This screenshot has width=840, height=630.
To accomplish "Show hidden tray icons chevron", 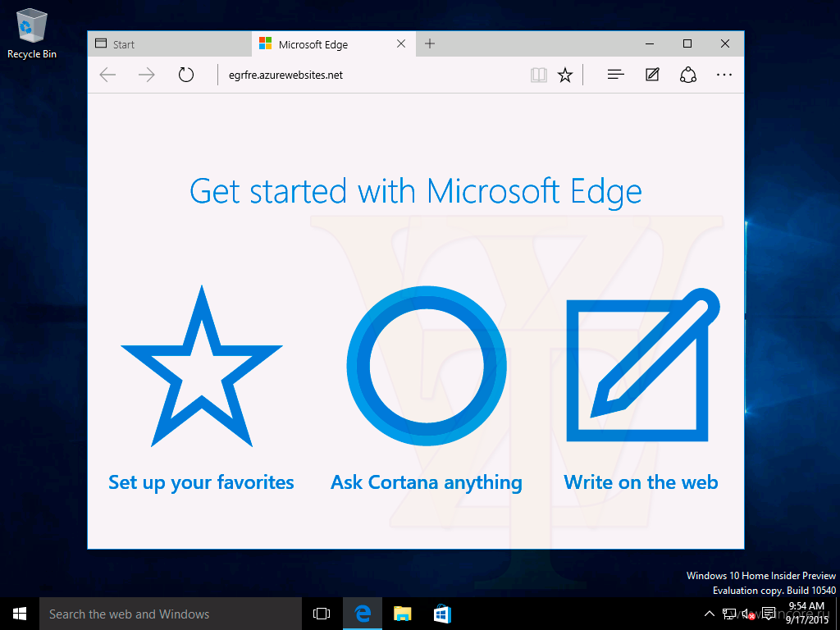I will (709, 614).
